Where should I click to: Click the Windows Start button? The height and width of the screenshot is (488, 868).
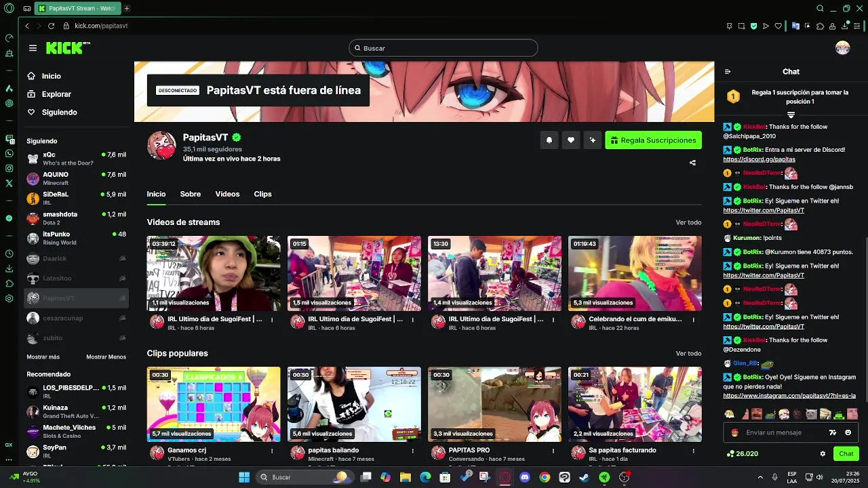coord(244,477)
